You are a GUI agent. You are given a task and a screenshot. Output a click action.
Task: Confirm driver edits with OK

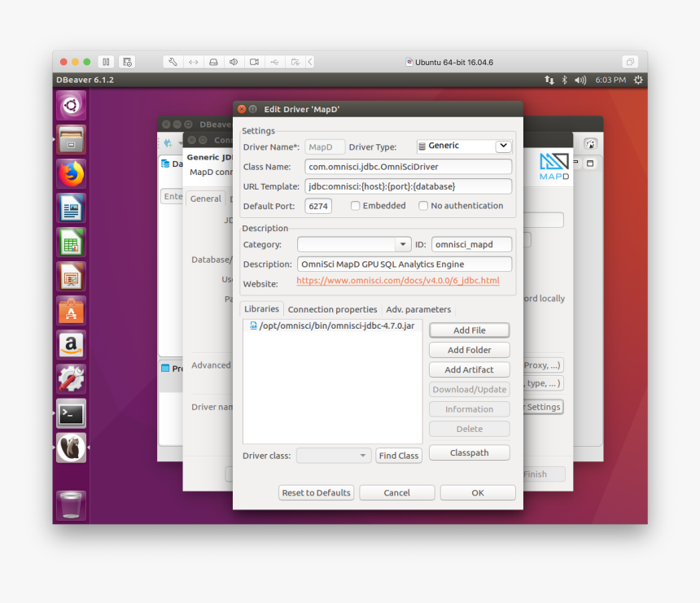(478, 493)
